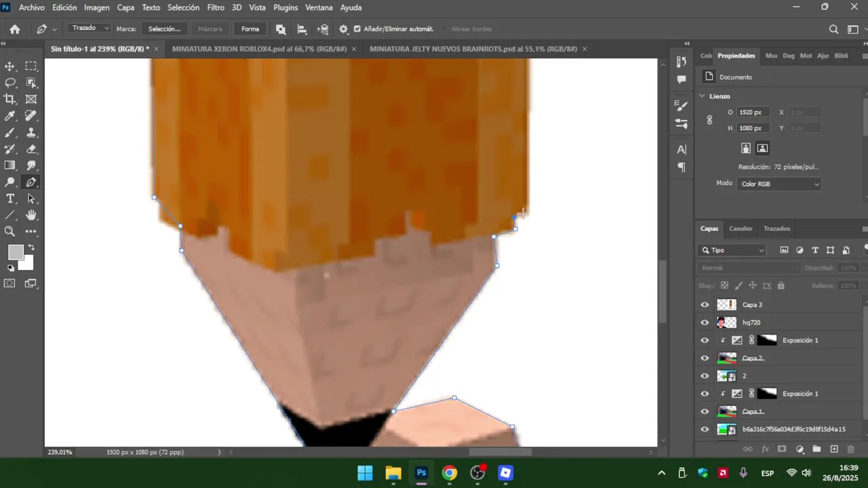Switch to the Trazados tab

pyautogui.click(x=776, y=228)
